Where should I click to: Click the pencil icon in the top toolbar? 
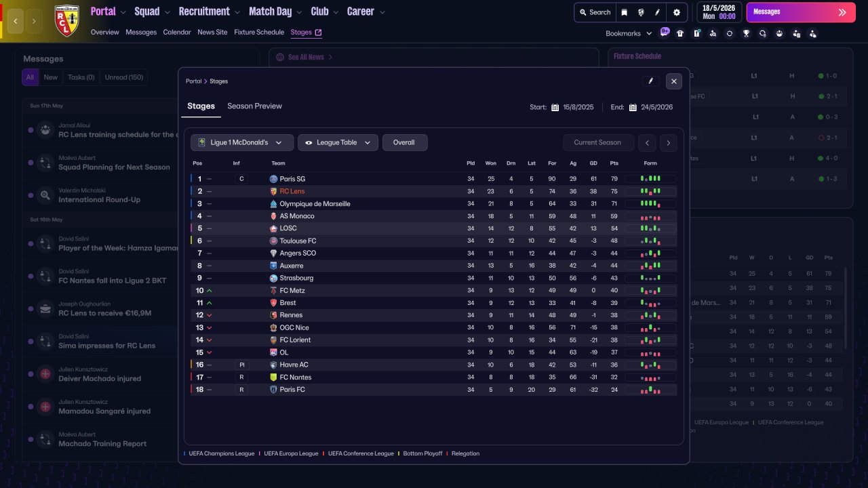click(657, 12)
